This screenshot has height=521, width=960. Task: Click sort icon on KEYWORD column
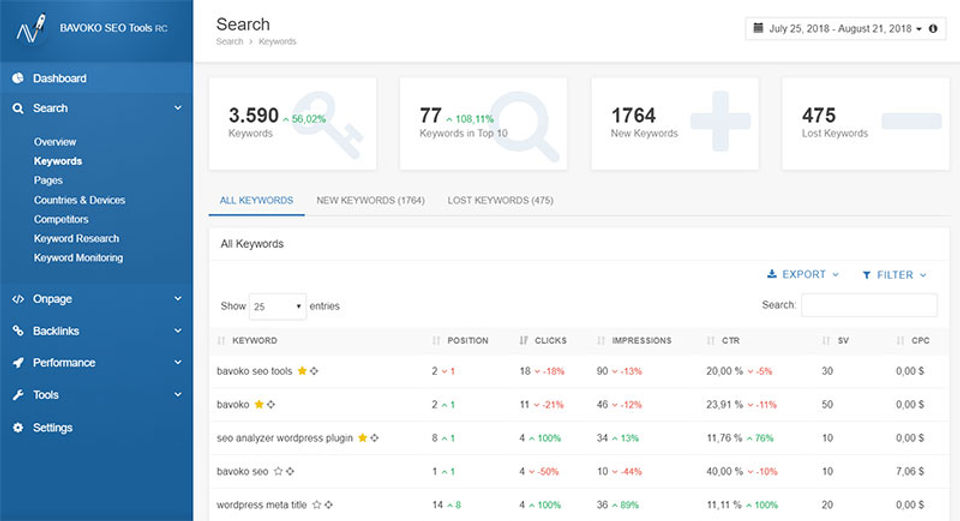click(222, 340)
